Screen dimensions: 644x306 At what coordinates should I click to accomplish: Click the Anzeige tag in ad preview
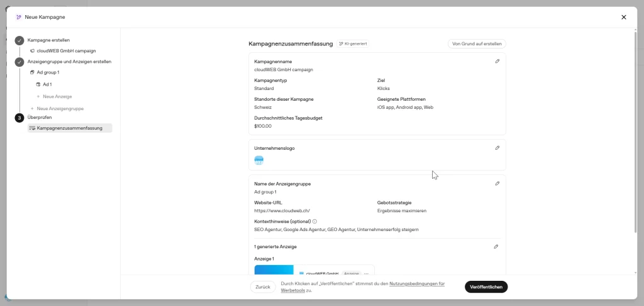(x=351, y=273)
